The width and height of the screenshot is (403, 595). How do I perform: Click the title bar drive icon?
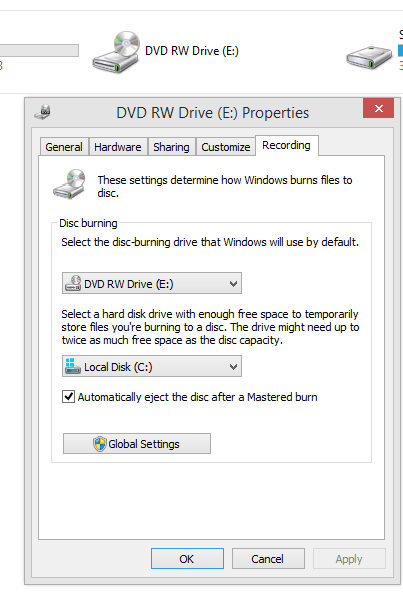click(x=43, y=112)
